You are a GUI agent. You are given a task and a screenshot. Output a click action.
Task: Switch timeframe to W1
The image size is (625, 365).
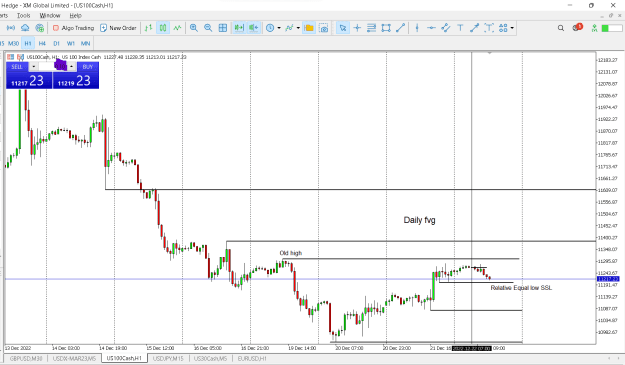71,43
